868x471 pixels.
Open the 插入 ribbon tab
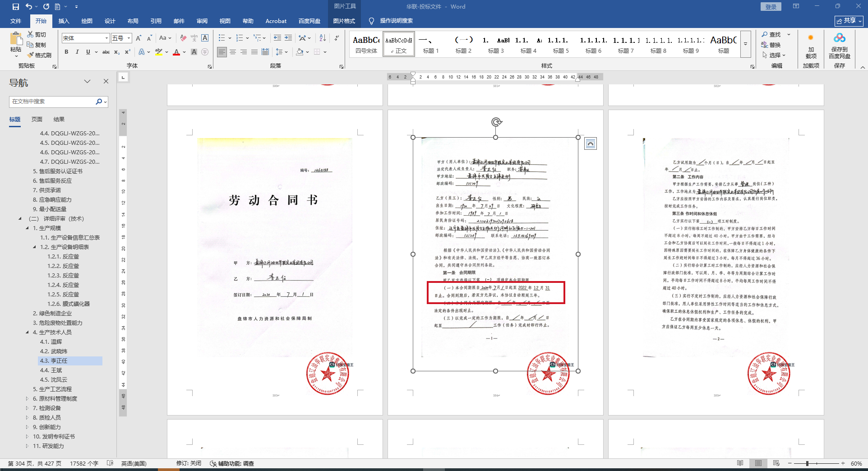[64, 21]
